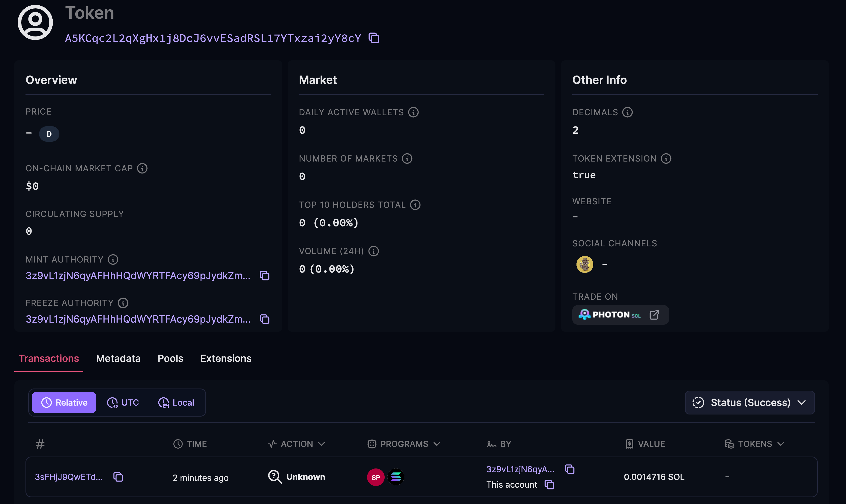Switch time display to UTC
Screen dimensions: 846x504
coord(123,403)
